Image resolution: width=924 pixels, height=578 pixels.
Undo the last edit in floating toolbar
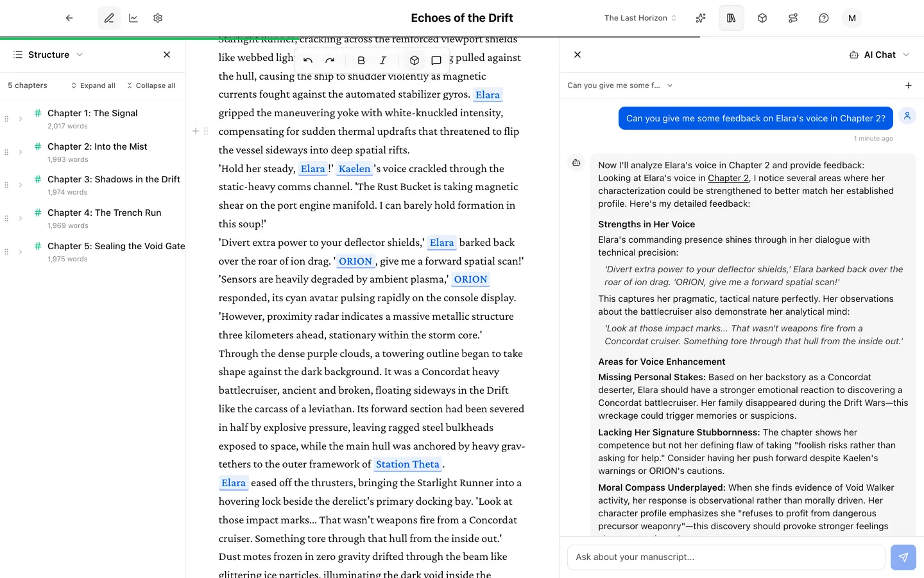coord(308,60)
